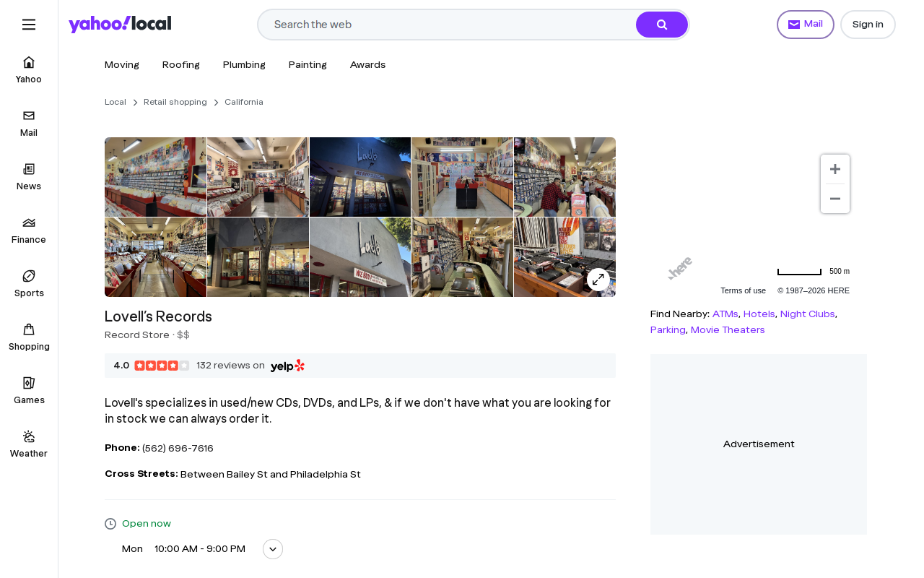This screenshot has height=578, width=924.
Task: Open Shopping from the left sidebar
Action: coord(29,337)
